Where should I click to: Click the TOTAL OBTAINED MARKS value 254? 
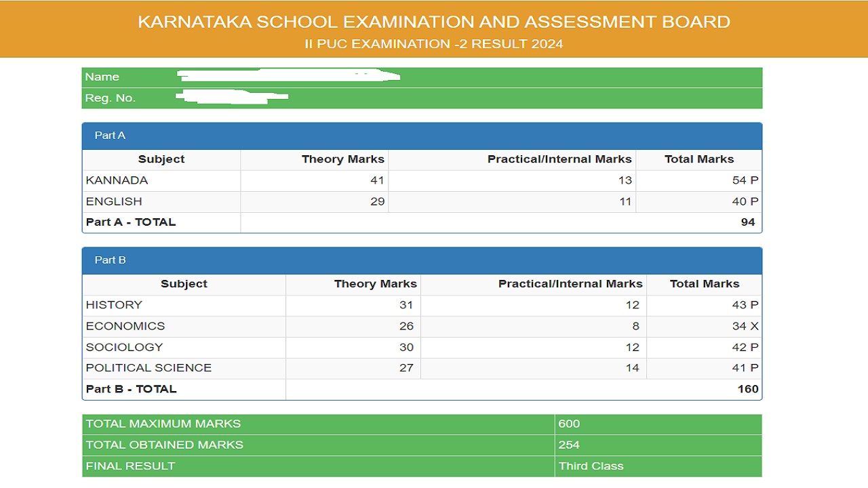[x=570, y=445]
